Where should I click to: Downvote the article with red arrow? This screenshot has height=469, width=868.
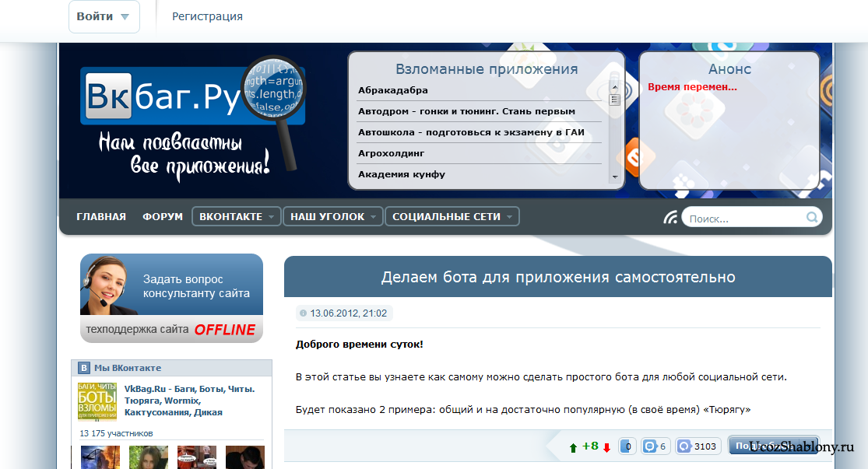606,447
